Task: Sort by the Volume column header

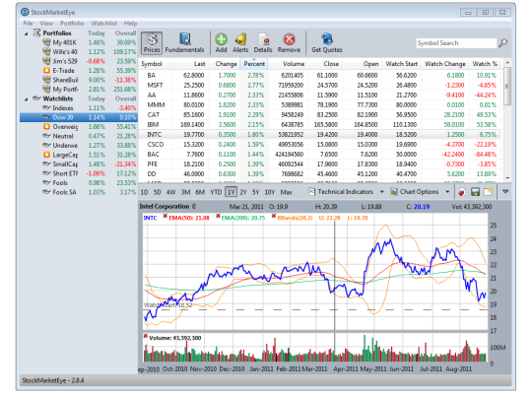Action: click(x=294, y=64)
